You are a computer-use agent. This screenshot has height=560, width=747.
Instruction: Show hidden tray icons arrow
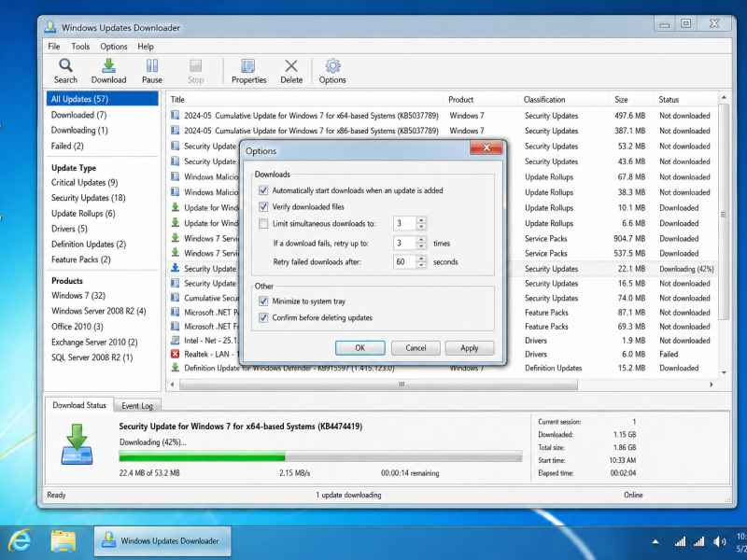tap(655, 541)
